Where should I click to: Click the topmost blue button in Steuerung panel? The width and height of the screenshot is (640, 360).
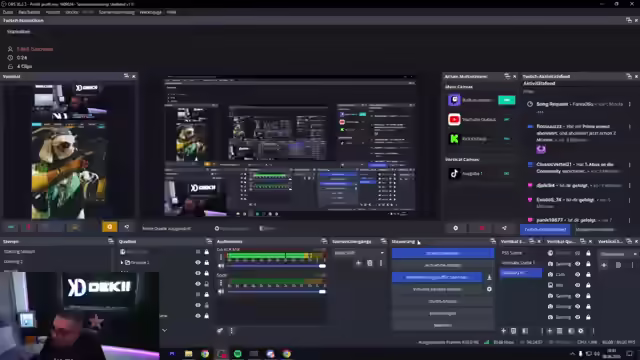click(x=443, y=253)
